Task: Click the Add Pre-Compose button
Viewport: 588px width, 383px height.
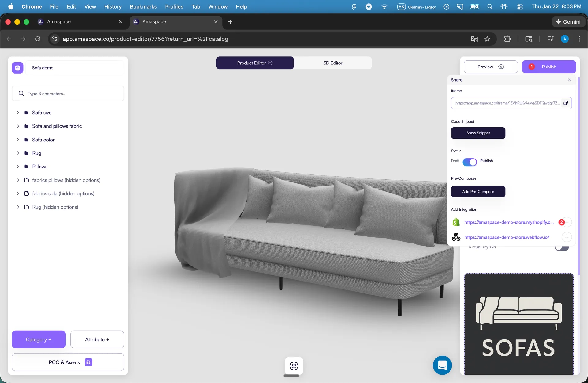Action: 478,191
